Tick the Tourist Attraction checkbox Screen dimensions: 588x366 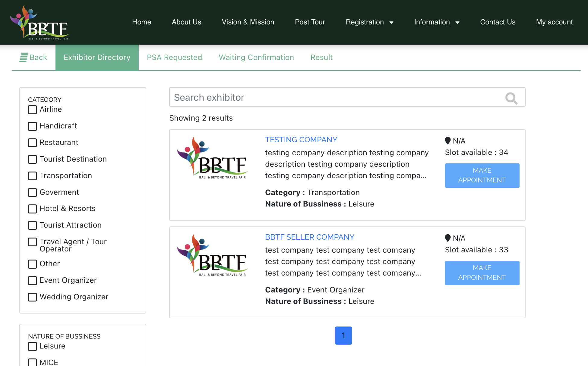pyautogui.click(x=32, y=225)
